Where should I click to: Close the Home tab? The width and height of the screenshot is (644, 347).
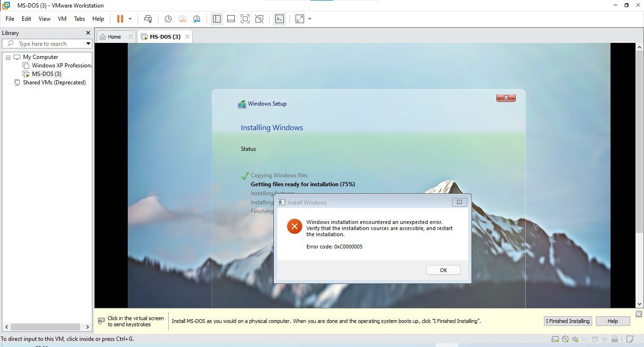point(131,37)
